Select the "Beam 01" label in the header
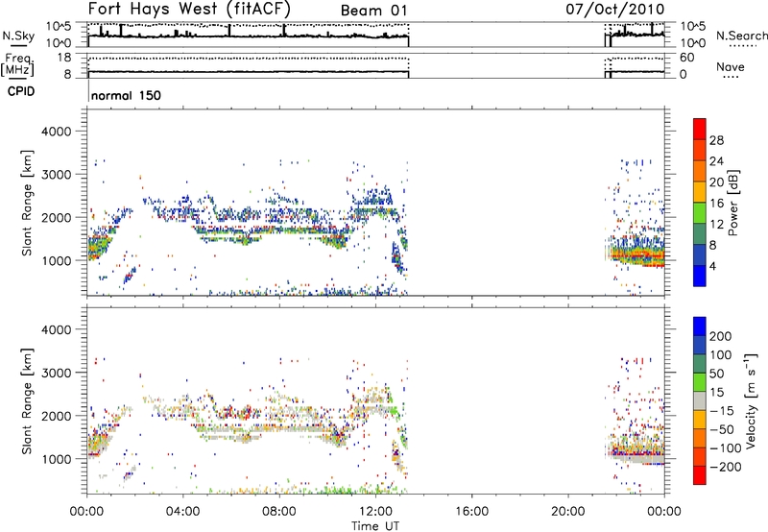The height and width of the screenshot is (532, 768). click(x=373, y=11)
